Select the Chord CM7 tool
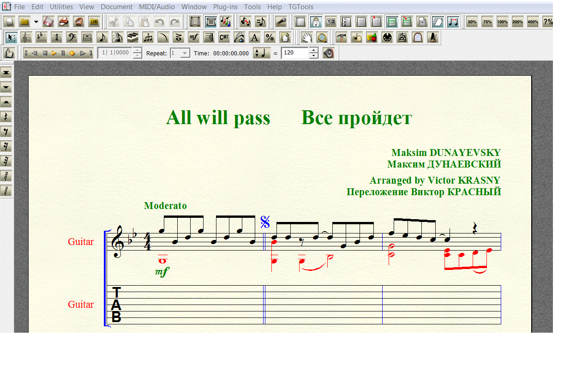This screenshot has width=588, height=377. 224,37
